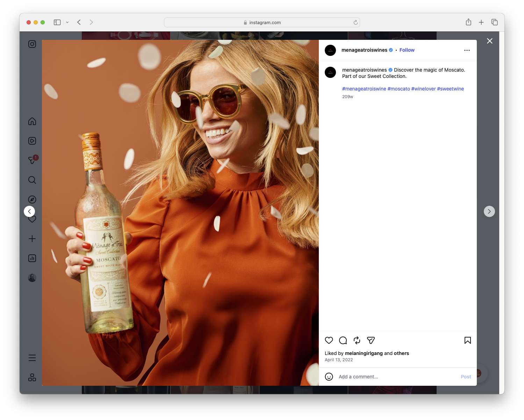
Task: Go to the previous post with the left arrow
Action: 29,211
